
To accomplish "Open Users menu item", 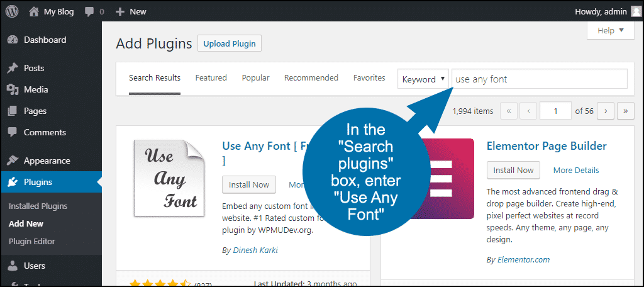I will 51,266.
